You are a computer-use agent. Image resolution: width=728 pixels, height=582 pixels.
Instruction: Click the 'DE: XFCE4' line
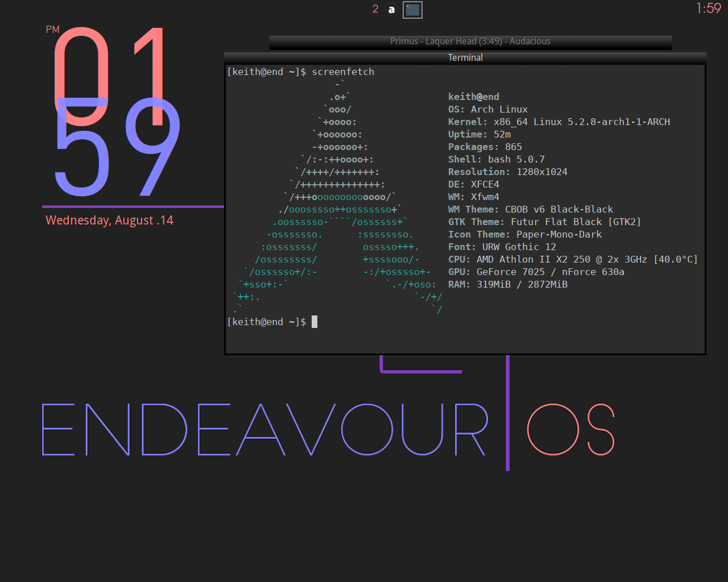(x=474, y=184)
